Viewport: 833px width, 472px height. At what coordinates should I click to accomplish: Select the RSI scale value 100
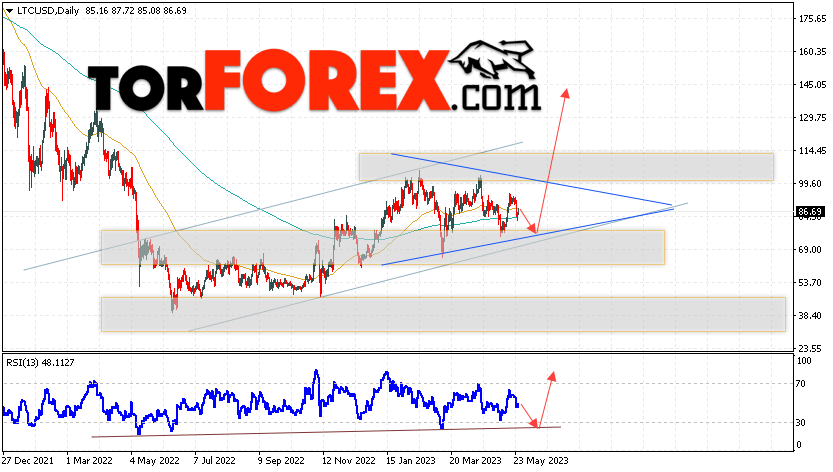click(x=805, y=361)
